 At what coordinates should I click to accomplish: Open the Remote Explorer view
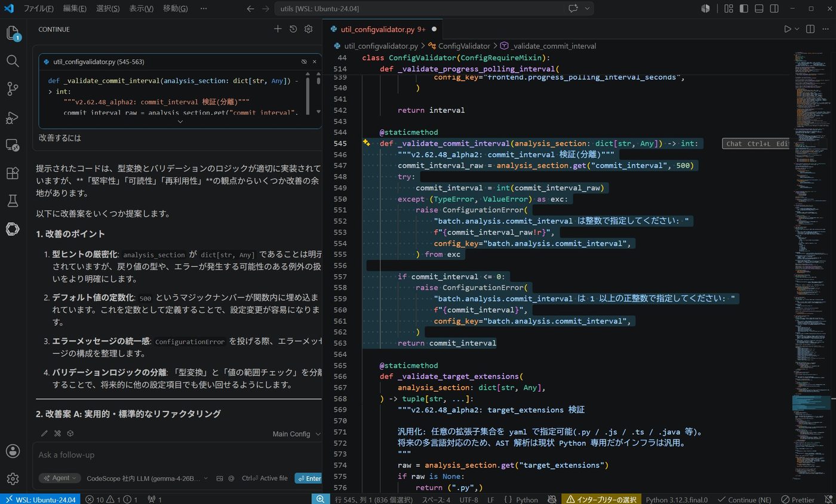13,145
